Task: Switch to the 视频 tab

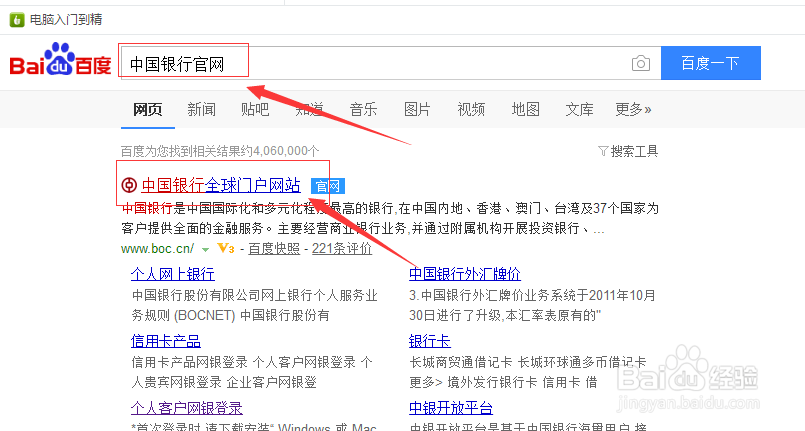Action: tap(471, 109)
